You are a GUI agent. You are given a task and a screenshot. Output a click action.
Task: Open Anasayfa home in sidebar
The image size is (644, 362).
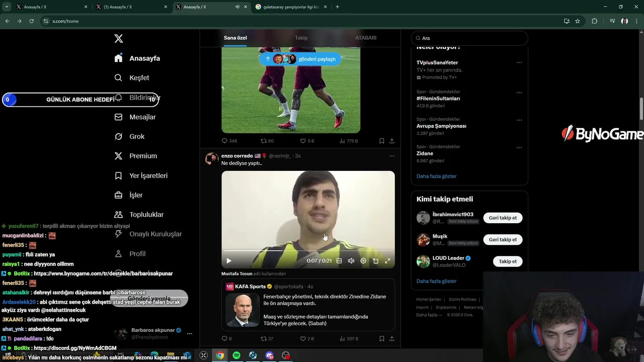(137, 58)
